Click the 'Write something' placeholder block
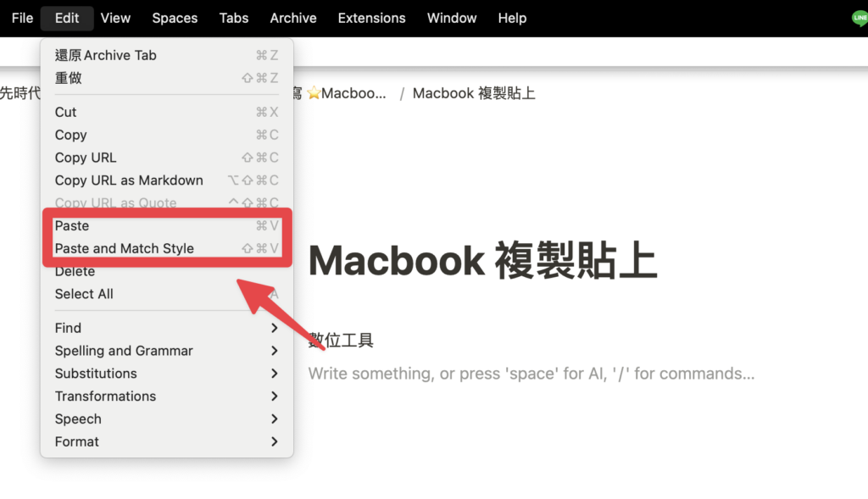Viewport: 868px width, 499px height. pyautogui.click(x=531, y=374)
